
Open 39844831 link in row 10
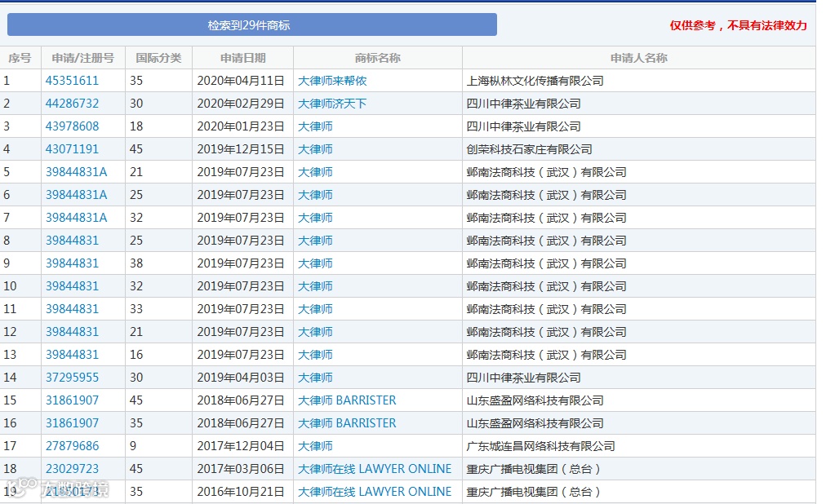click(72, 287)
